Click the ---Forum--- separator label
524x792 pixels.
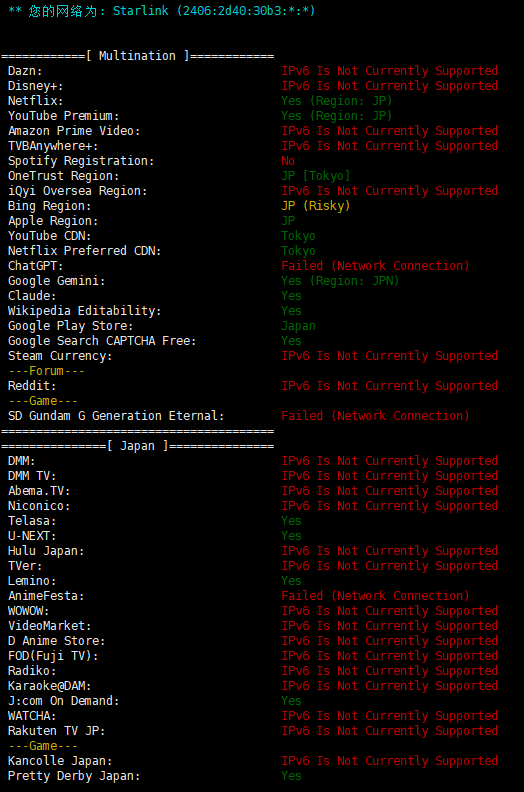tap(46, 371)
